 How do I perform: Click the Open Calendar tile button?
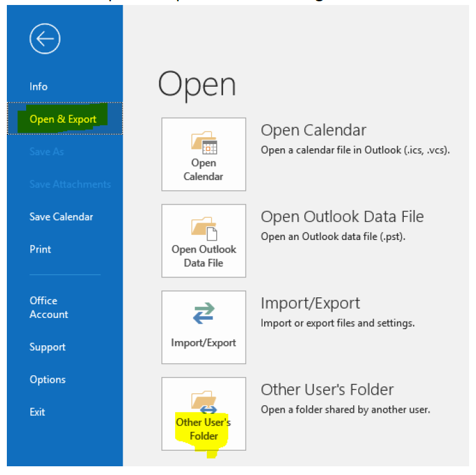pyautogui.click(x=204, y=155)
